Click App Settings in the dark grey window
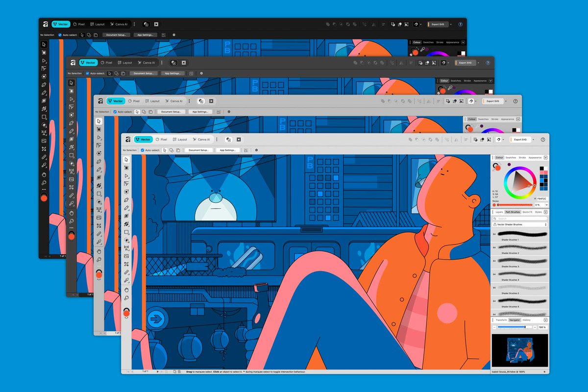588x392 pixels. click(x=172, y=73)
